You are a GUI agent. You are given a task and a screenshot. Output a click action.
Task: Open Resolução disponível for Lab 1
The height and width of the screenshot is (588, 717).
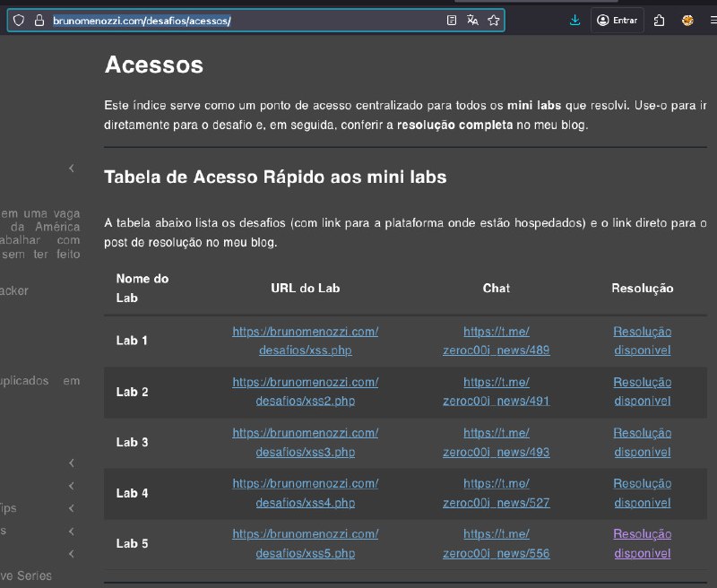pyautogui.click(x=642, y=341)
